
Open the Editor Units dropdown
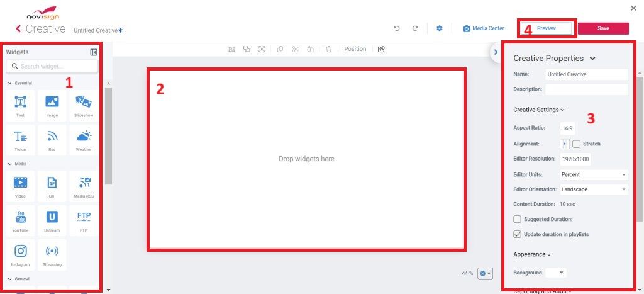(594, 174)
